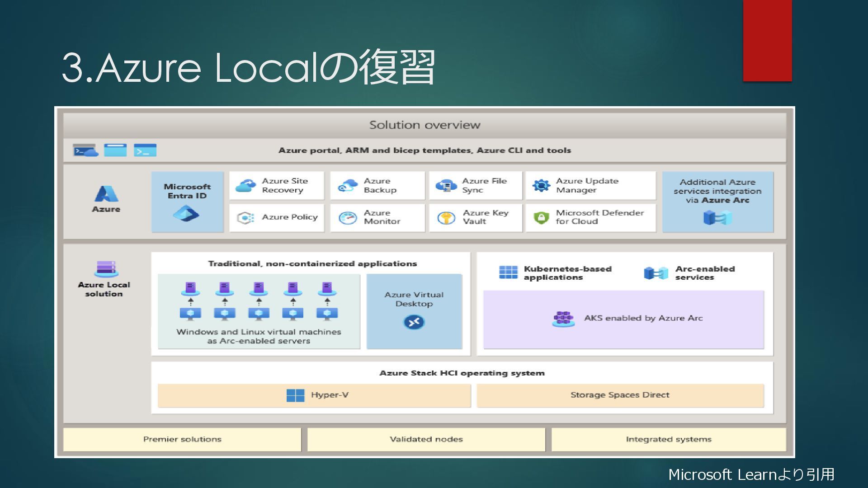Click the AKS enabled by Azure Arc icon
This screenshot has height=488, width=868.
pos(563,319)
